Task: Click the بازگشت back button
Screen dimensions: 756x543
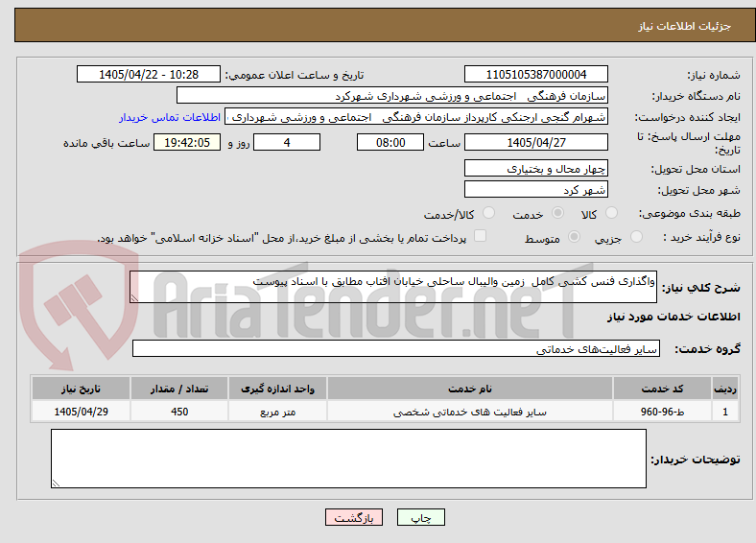Action: tap(354, 517)
